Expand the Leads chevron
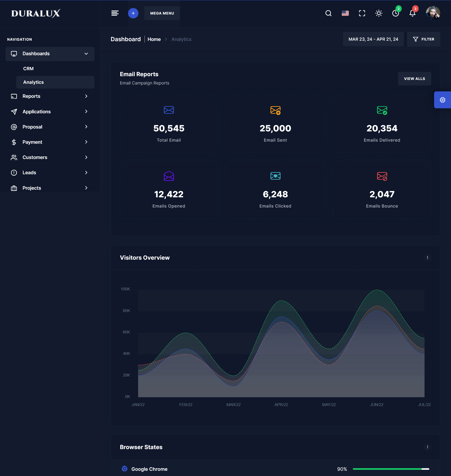Image resolution: width=451 pixels, height=476 pixels. click(x=86, y=173)
